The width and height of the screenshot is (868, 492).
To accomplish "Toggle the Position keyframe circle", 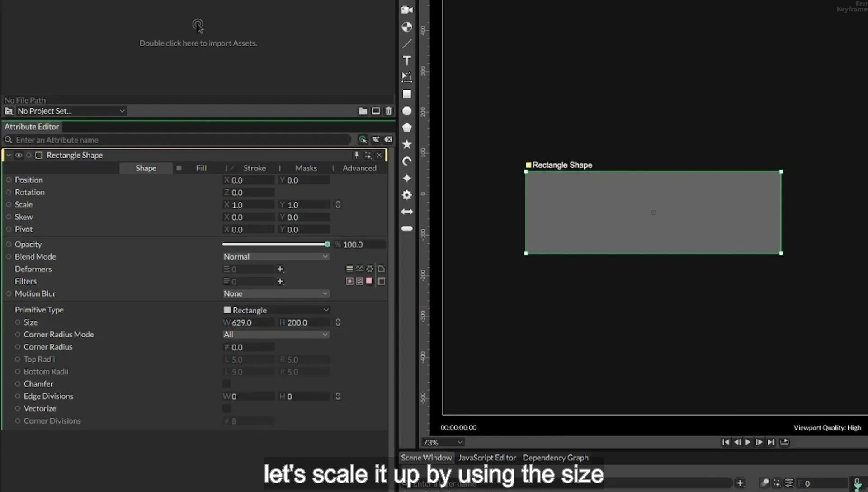I will [9, 180].
